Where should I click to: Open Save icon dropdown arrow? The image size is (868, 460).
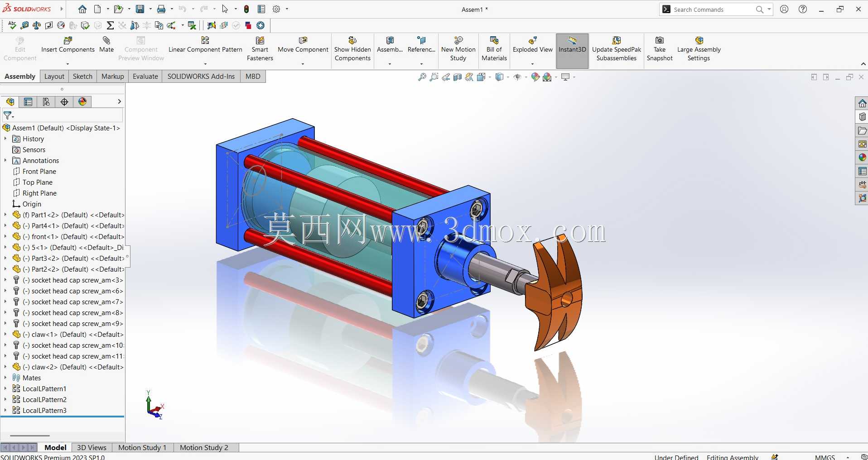150,9
